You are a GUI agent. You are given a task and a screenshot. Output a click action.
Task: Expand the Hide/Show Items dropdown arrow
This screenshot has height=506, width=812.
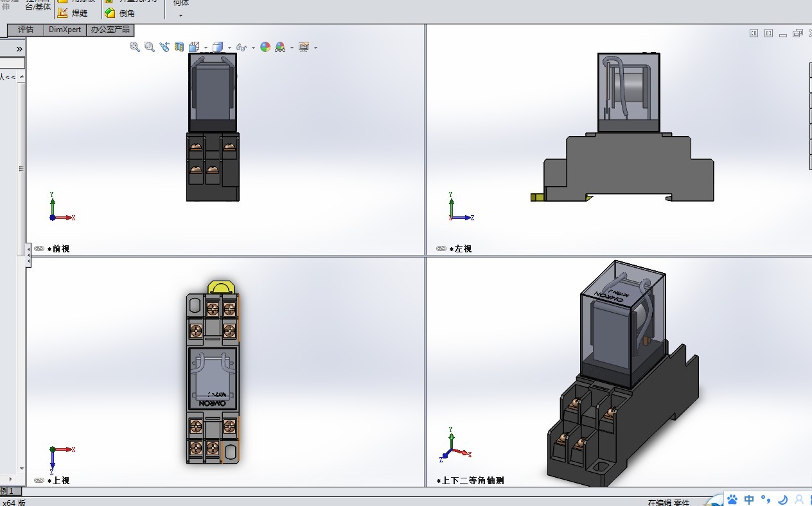tap(253, 48)
